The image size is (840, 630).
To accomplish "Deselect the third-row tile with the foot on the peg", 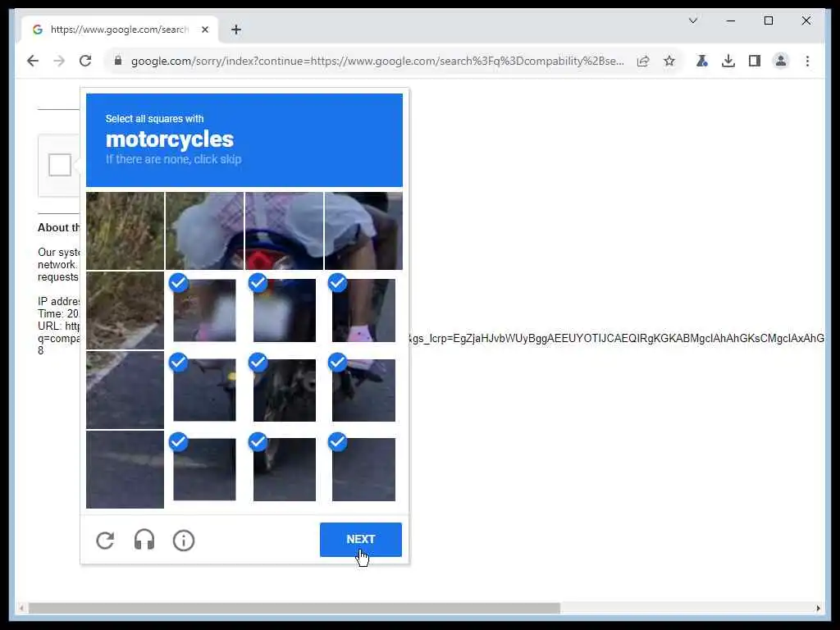I will pyautogui.click(x=363, y=390).
